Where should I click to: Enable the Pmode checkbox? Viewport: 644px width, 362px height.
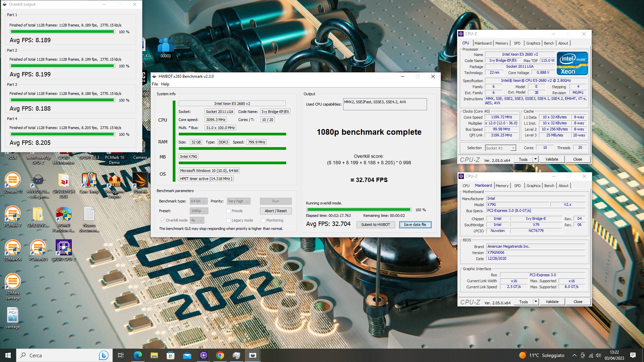click(x=228, y=211)
